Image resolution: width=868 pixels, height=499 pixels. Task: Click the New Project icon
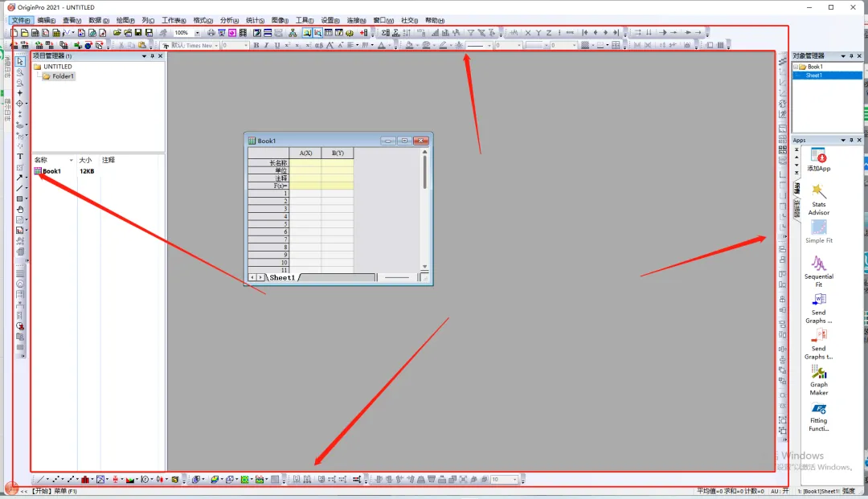click(x=14, y=33)
